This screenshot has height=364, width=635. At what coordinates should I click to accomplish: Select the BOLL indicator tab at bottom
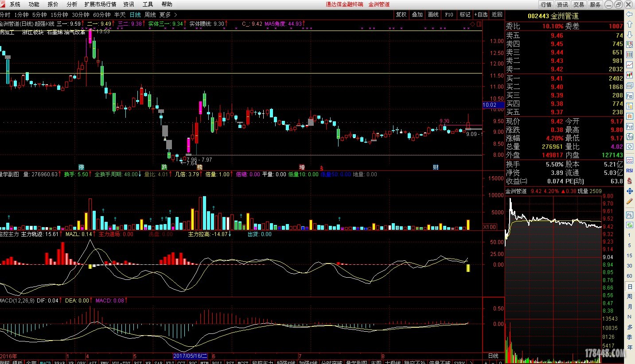[x=217, y=362]
